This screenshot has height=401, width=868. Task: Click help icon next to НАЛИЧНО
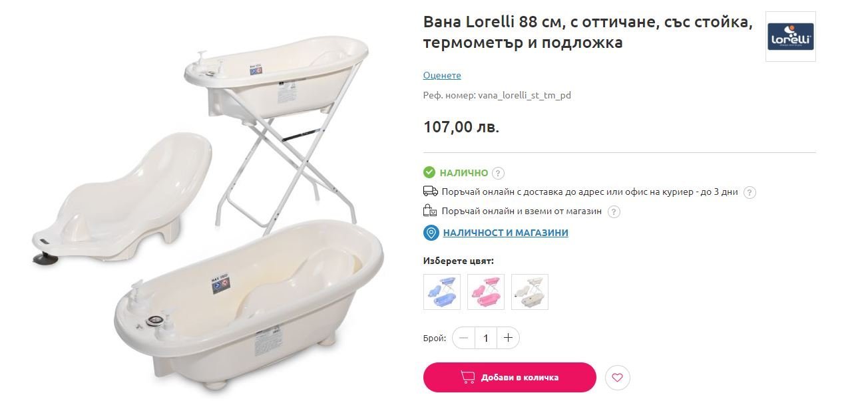point(498,174)
